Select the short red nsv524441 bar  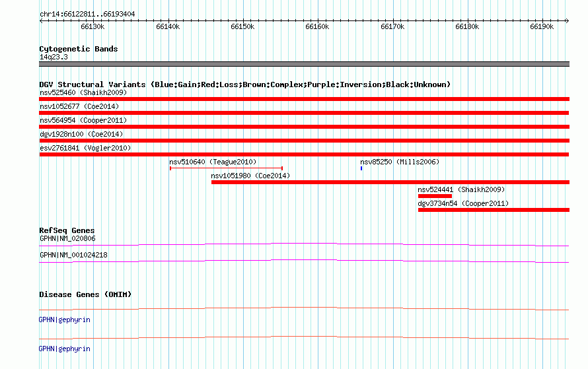point(435,196)
